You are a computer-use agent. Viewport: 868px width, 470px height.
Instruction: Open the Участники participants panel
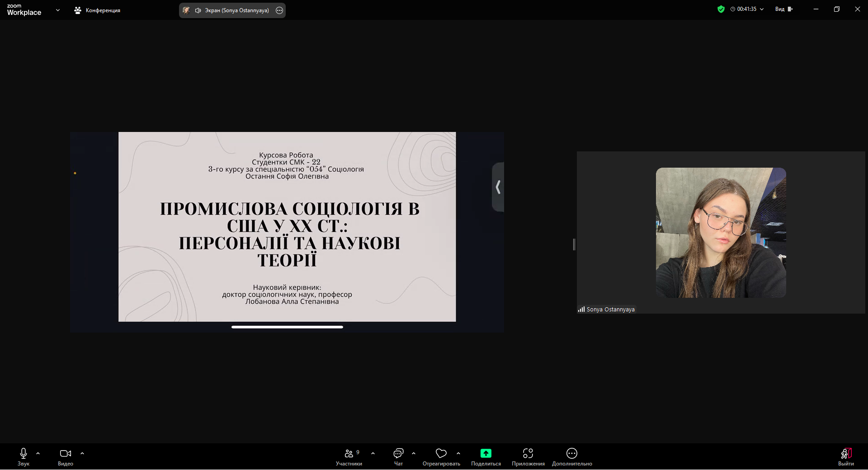349,456
